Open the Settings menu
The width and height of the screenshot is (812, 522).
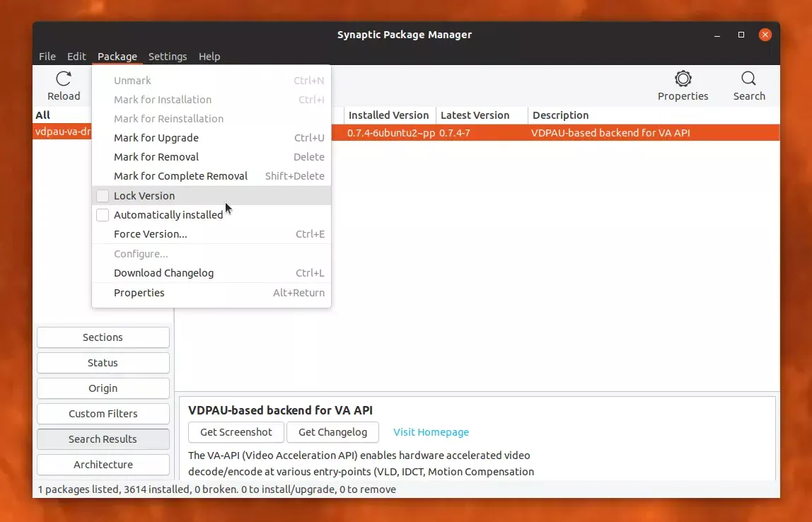tap(168, 57)
